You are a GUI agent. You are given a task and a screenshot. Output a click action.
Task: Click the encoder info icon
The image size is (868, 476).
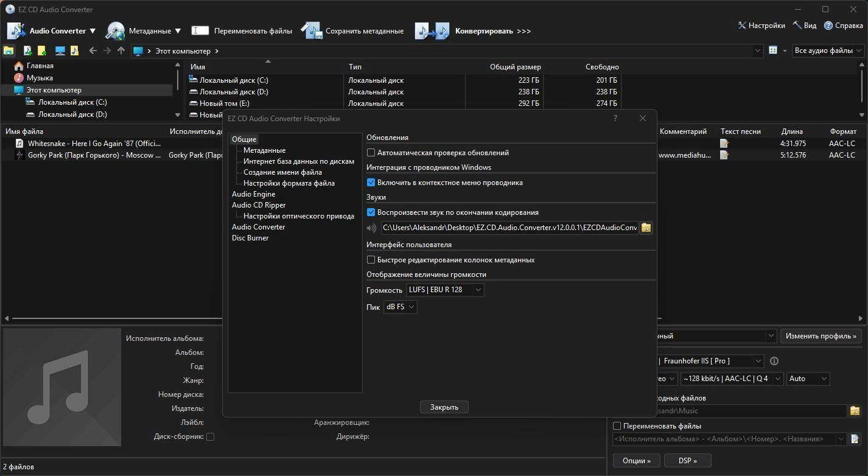tap(774, 361)
